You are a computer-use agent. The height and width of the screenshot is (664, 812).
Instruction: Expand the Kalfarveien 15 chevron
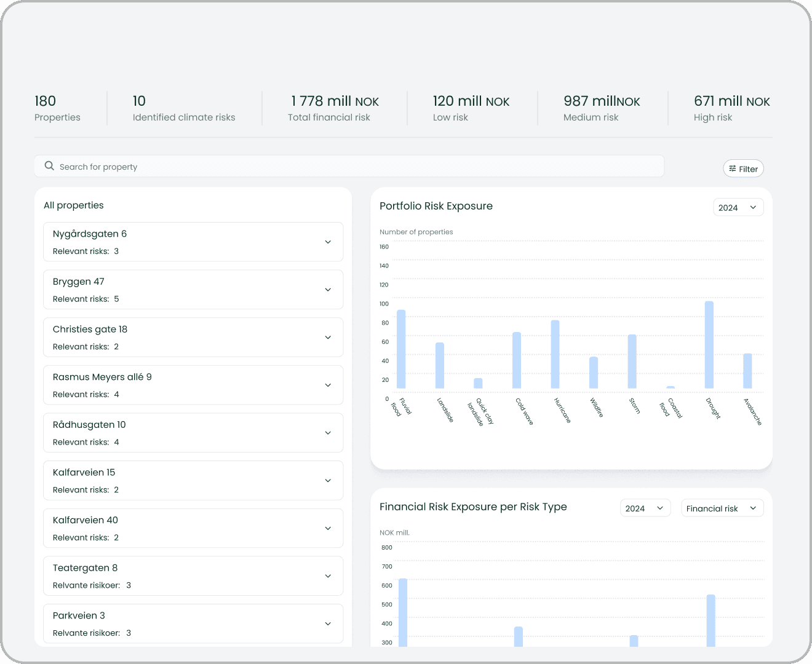tap(328, 481)
